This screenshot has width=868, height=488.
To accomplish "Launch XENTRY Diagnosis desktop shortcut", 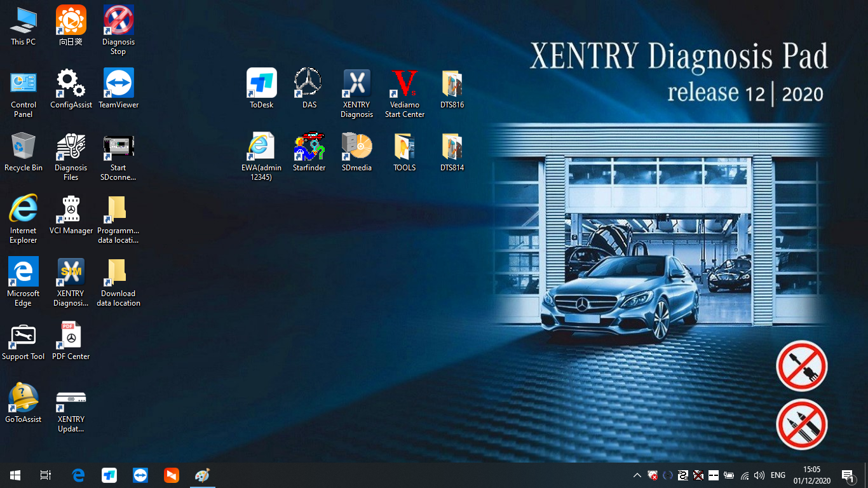I will point(356,93).
